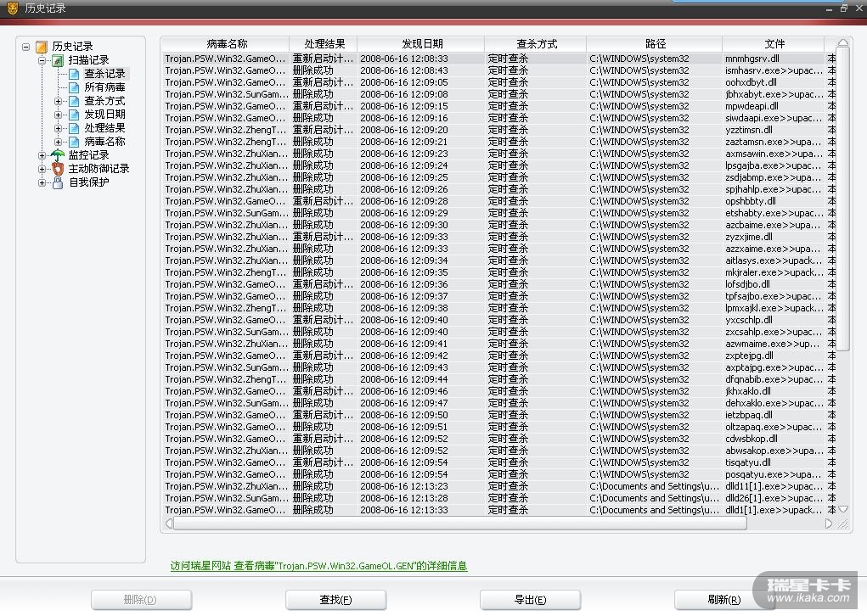Expand the 自我保护 tree node
This screenshot has width=867, height=616.
[42, 182]
